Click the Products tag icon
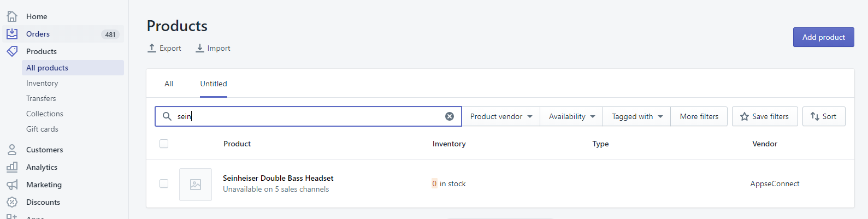868x219 pixels. tap(12, 51)
